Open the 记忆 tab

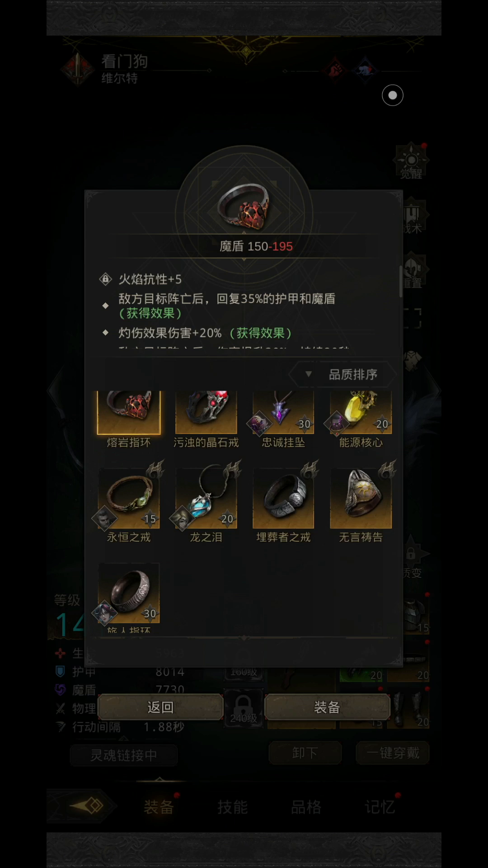point(380,807)
